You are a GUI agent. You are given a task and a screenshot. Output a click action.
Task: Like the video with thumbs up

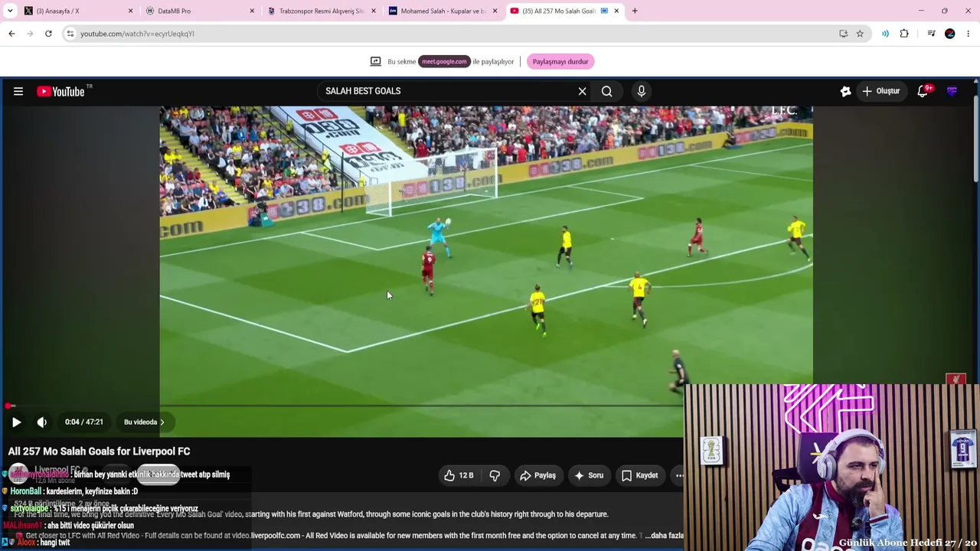(458, 475)
